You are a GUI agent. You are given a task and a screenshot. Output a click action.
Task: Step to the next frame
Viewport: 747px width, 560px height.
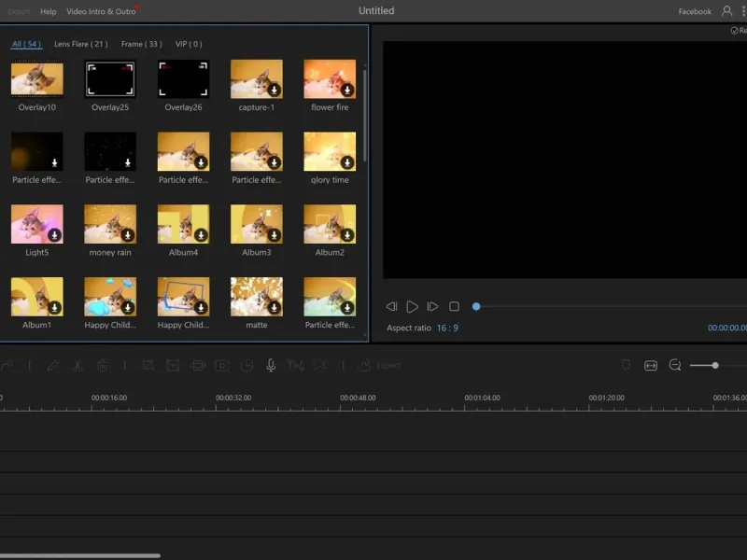tap(432, 306)
